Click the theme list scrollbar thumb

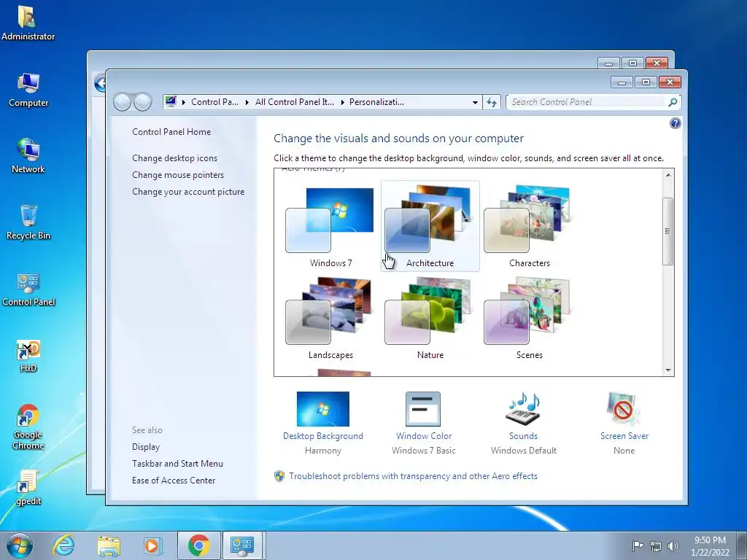pos(668,231)
